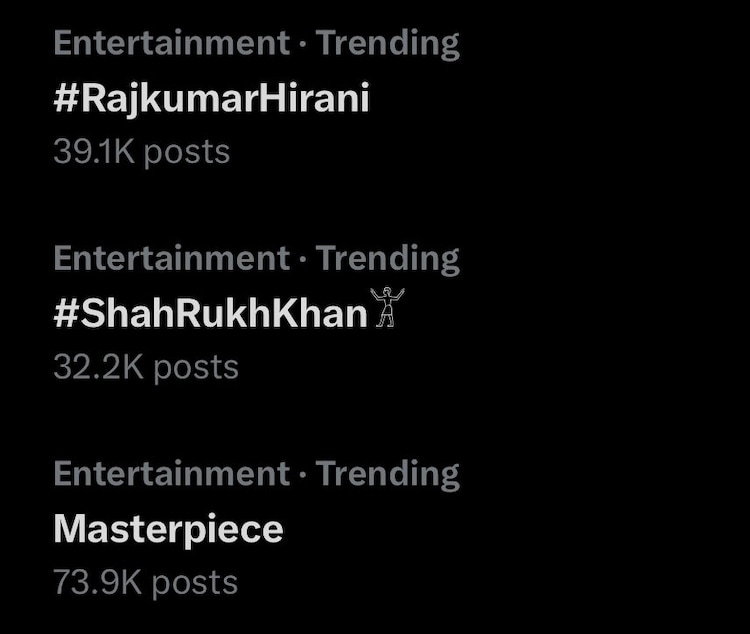This screenshot has width=750, height=634.
Task: Click the 32.2K figure under #ShahRukhKhan
Action: tap(99, 367)
